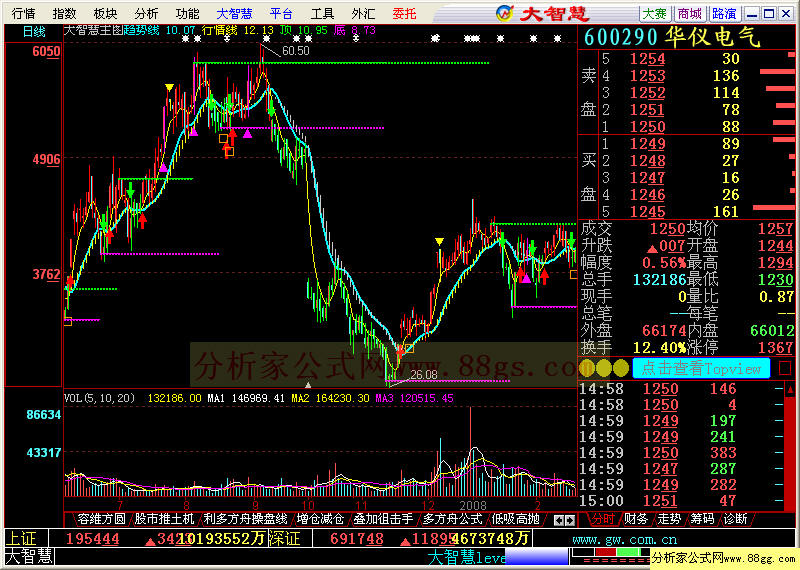Click the 路演 button
This screenshot has width=800, height=570.
click(x=724, y=14)
